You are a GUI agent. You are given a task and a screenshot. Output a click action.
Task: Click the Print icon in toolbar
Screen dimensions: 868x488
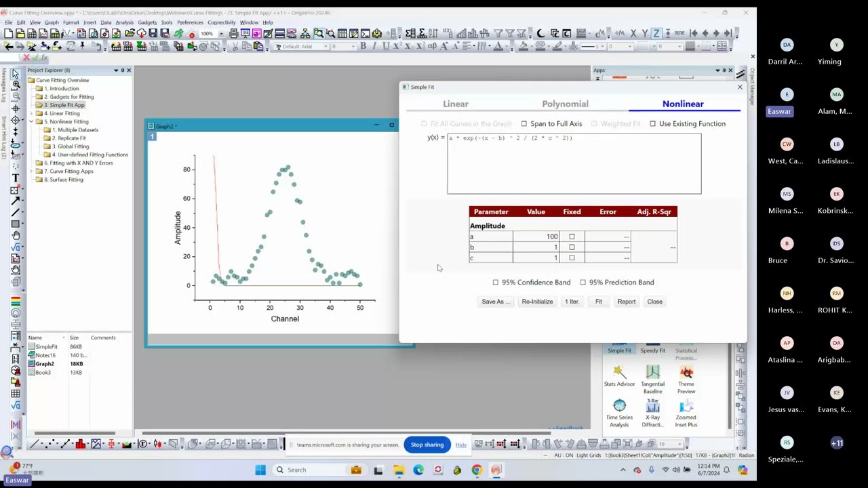[x=234, y=33]
